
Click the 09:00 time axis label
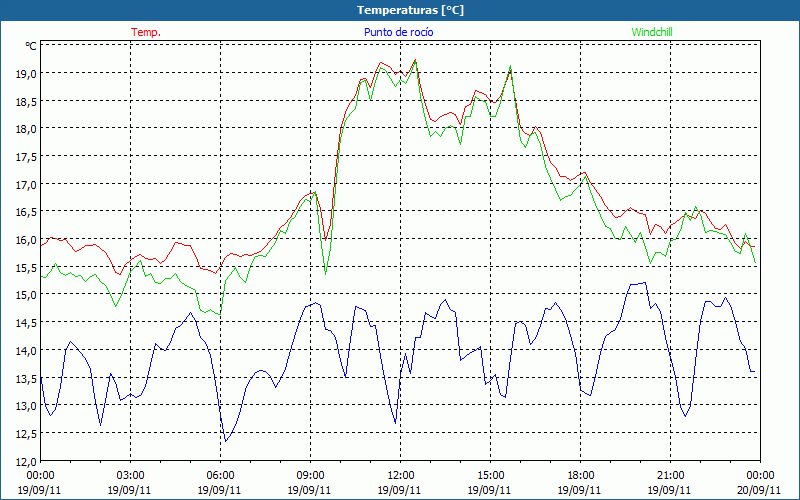(310, 476)
